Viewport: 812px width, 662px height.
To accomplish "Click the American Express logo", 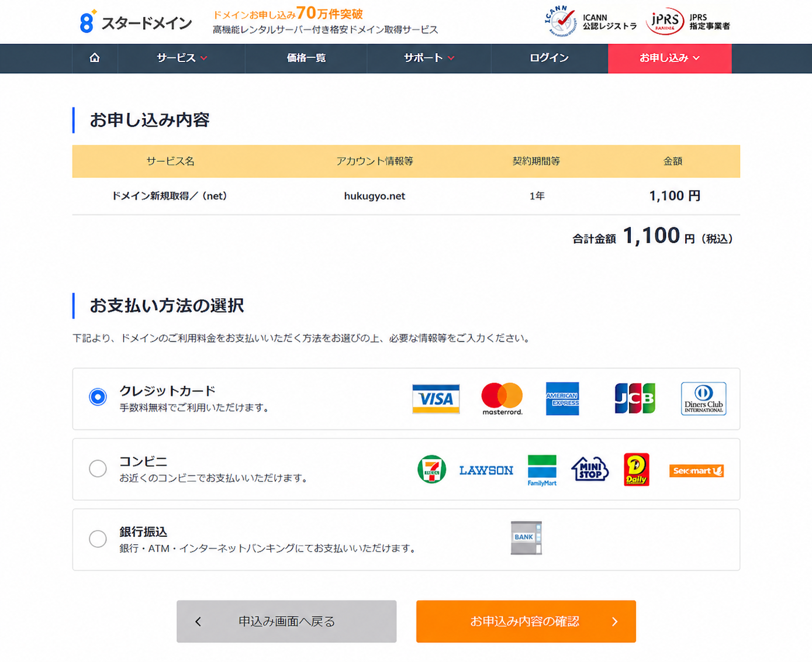I will click(562, 399).
